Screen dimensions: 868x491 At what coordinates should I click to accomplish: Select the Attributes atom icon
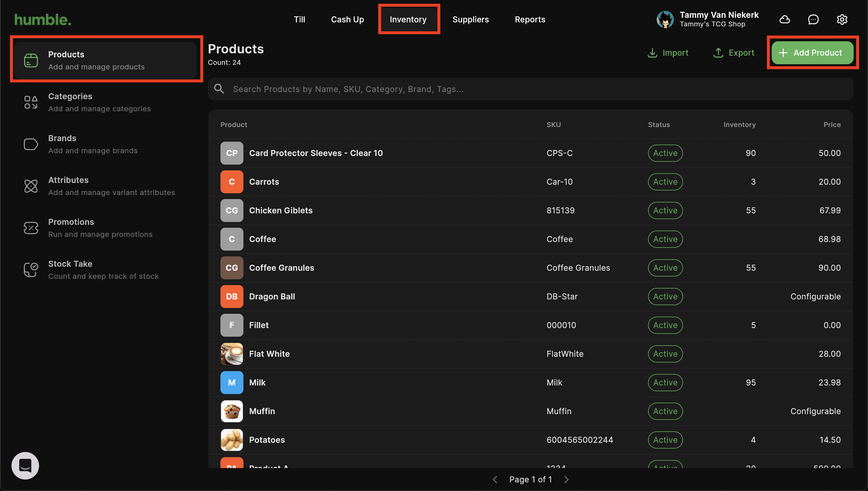(x=31, y=186)
